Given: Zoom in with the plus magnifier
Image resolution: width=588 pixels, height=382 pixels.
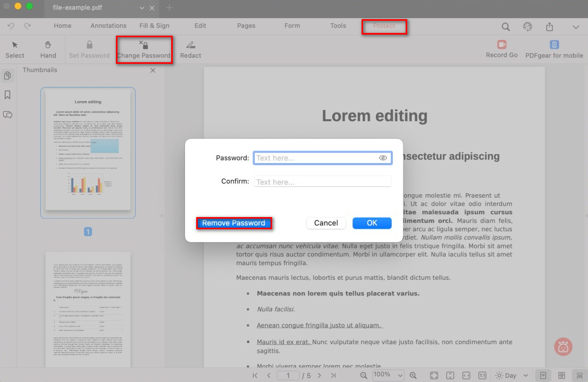Looking at the screenshot, I should pyautogui.click(x=413, y=375).
